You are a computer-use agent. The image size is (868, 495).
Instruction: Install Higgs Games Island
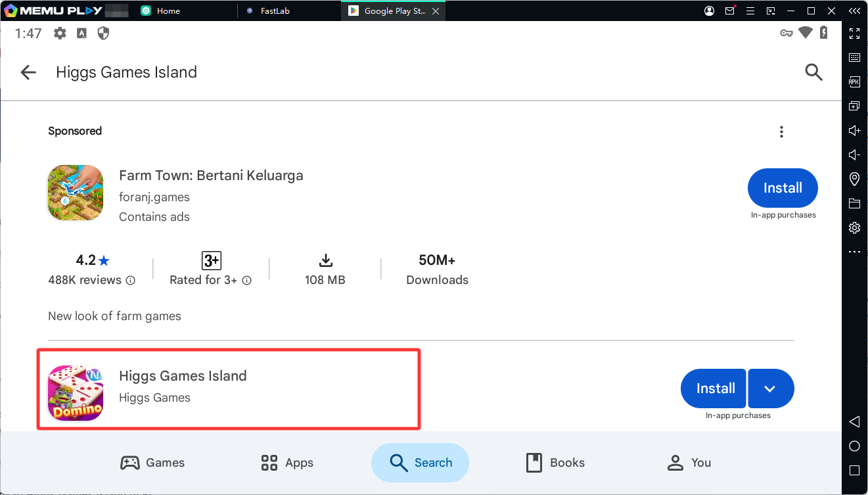(x=714, y=389)
